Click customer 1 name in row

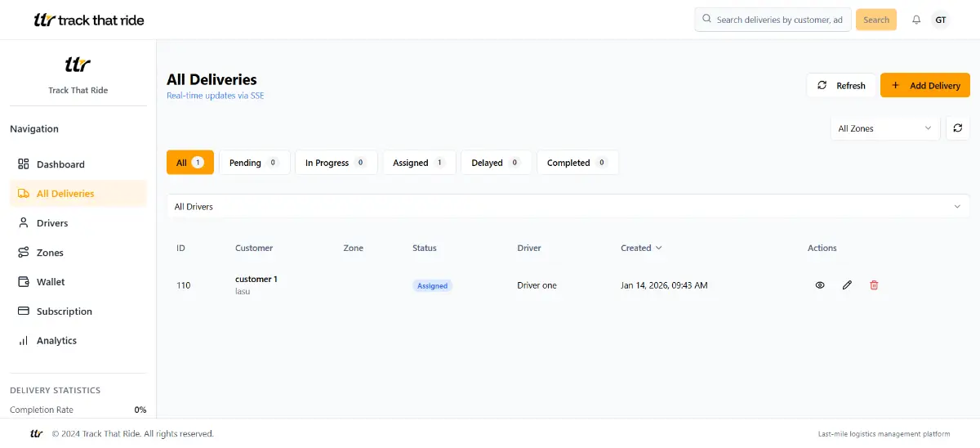(x=256, y=279)
